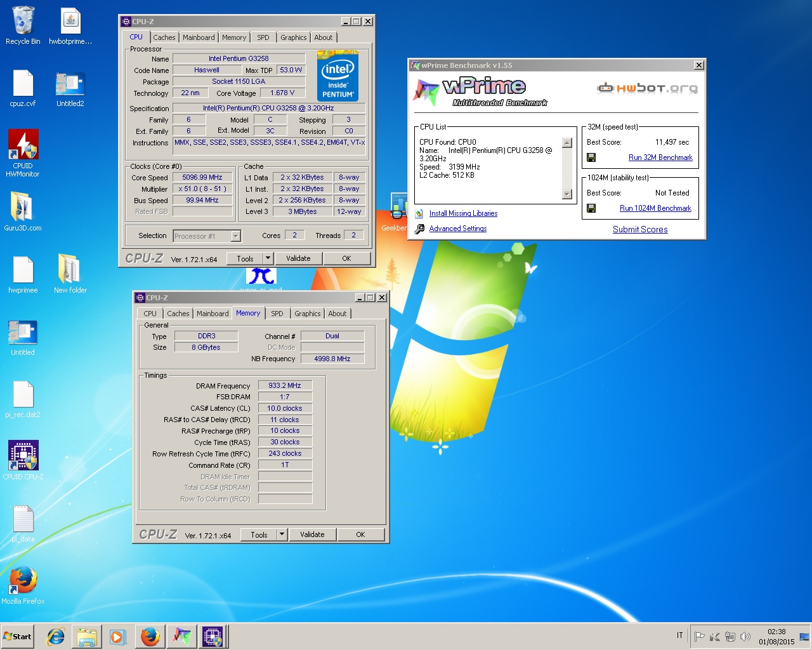
Task: Open the pi_data text file icon
Action: (x=23, y=524)
